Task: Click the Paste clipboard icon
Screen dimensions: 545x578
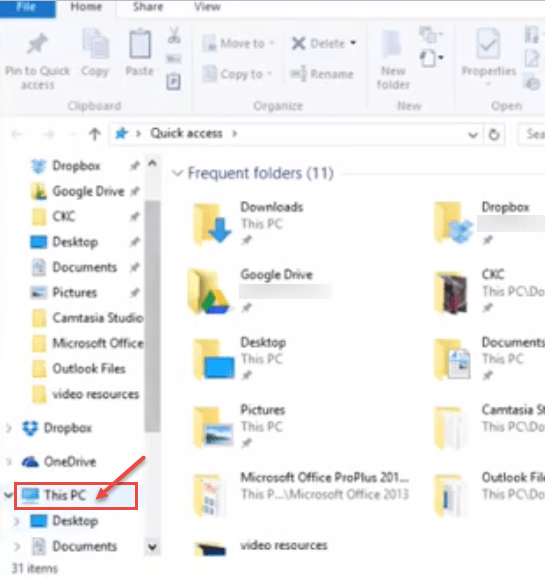Action: 140,44
